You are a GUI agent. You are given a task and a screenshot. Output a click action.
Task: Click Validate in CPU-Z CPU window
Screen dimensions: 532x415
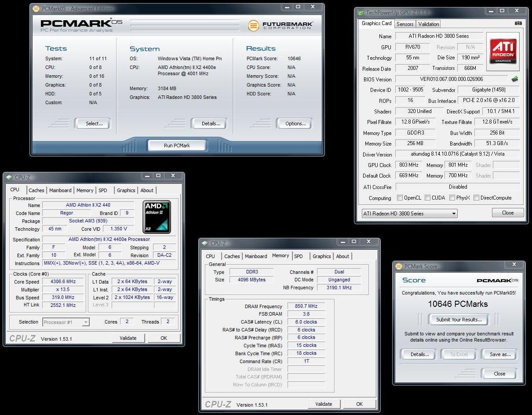[x=128, y=338]
